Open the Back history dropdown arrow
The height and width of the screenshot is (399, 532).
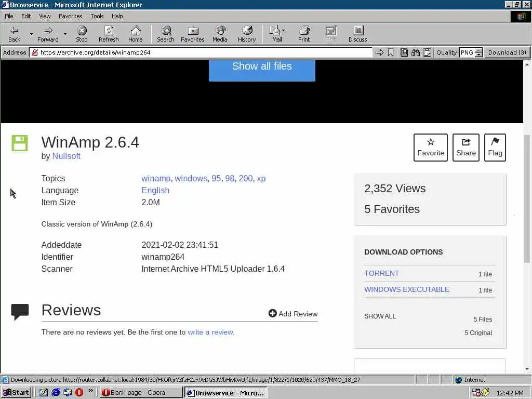pyautogui.click(x=31, y=34)
